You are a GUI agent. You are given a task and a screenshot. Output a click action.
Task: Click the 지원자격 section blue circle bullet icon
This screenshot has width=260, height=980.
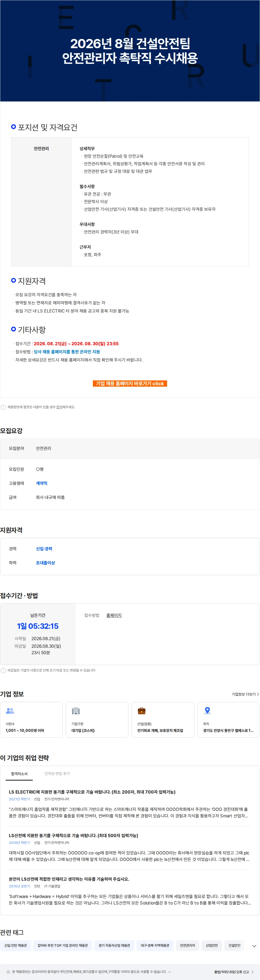click(x=14, y=280)
